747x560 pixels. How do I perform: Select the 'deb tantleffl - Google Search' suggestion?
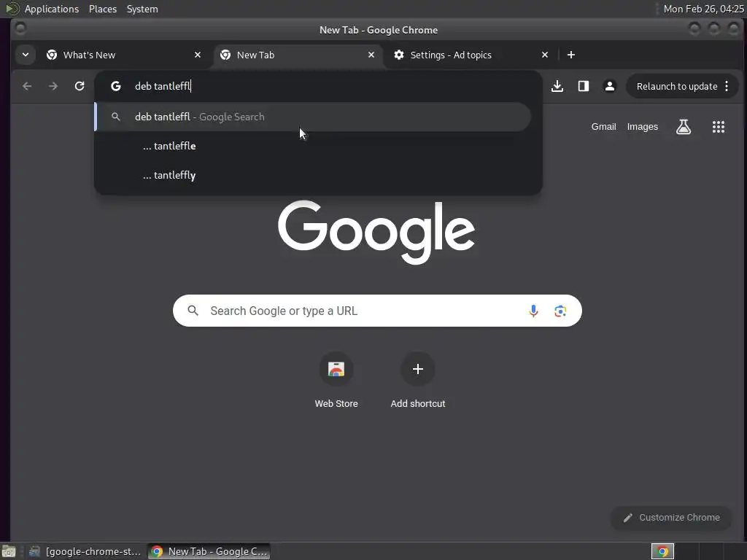312,117
